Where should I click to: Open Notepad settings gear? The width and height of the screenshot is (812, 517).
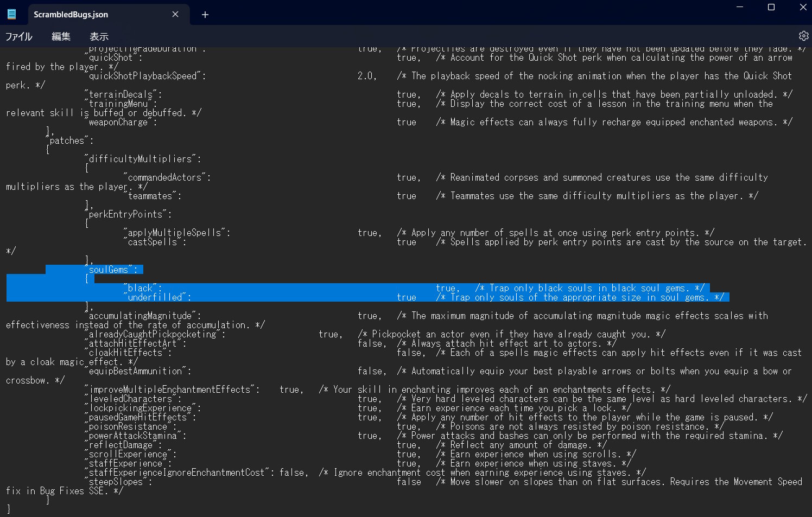803,36
